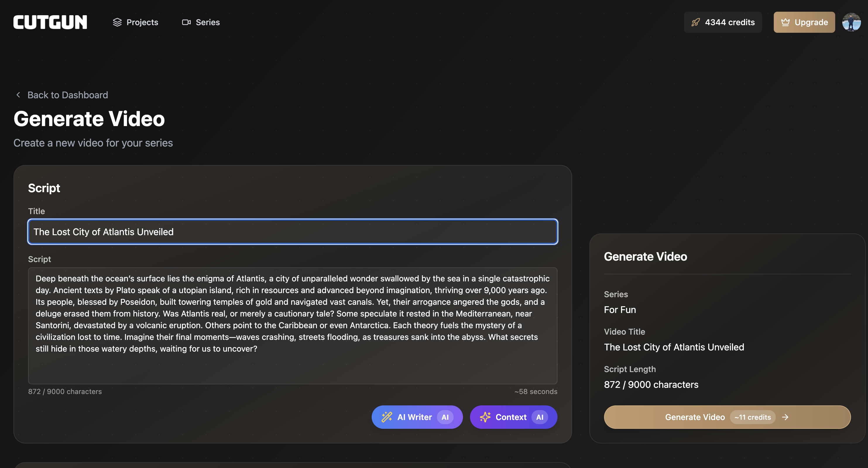Click the Script Length value in summary
The width and height of the screenshot is (868, 468).
pos(651,385)
